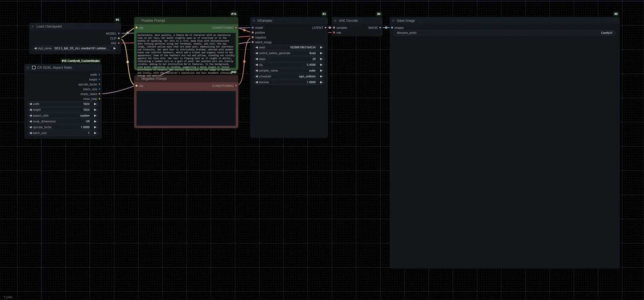Screen dimensions: 644x300
Task: Click the #9 badge above Save Image
Action: (x=616, y=14)
